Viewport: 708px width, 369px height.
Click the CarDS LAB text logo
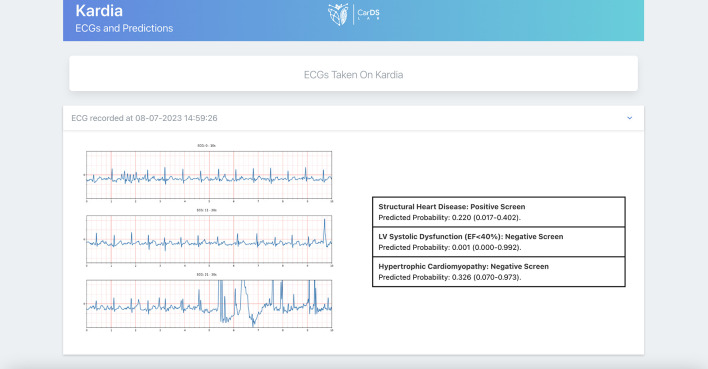coord(368,14)
